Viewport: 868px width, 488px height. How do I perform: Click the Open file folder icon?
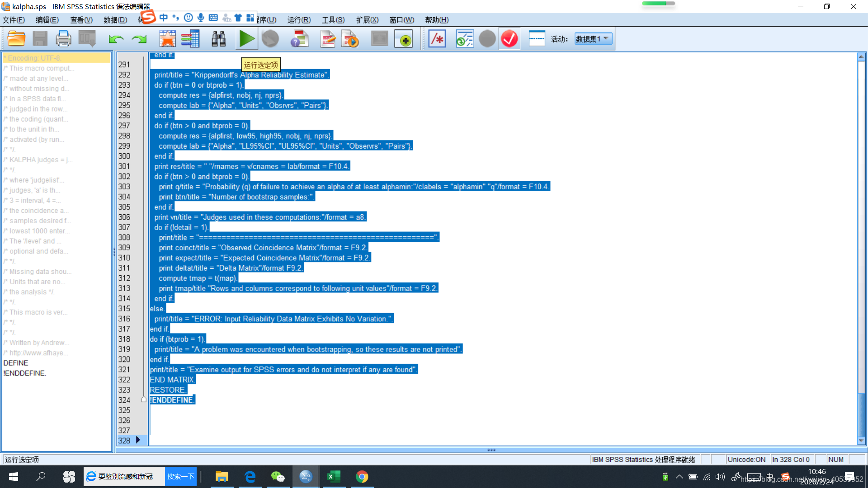pos(16,39)
